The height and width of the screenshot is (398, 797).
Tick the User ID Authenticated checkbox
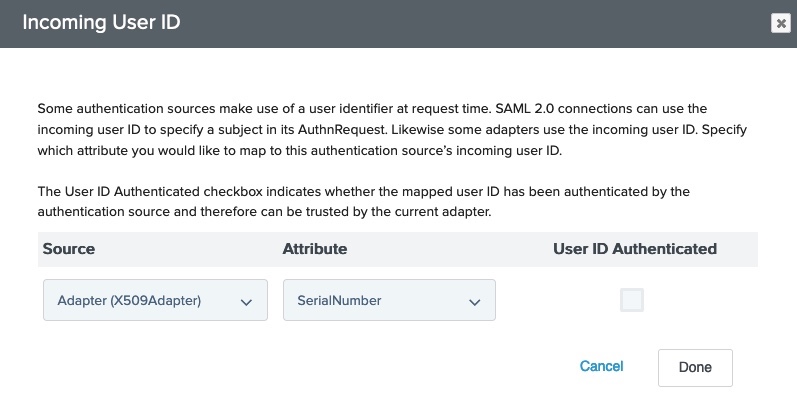pyautogui.click(x=632, y=300)
